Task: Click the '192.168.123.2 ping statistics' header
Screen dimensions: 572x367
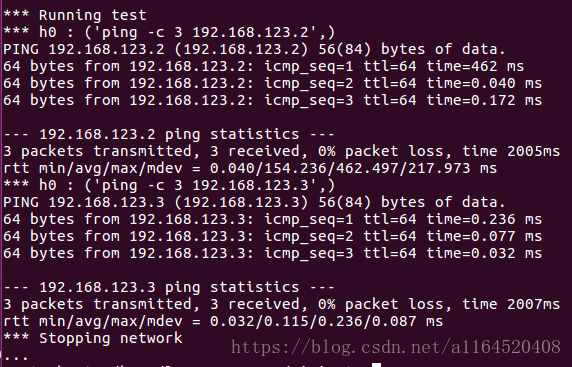Action: point(169,134)
